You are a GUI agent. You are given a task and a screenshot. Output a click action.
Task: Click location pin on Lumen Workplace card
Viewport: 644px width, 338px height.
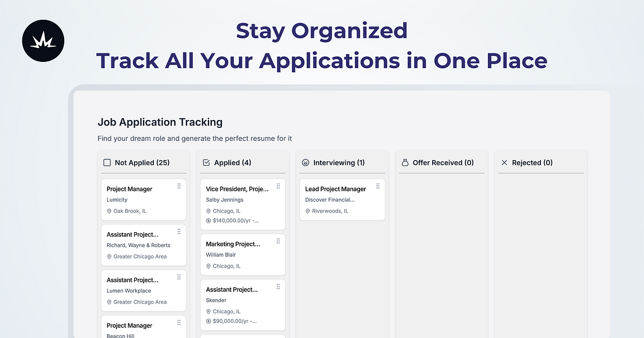(x=109, y=303)
